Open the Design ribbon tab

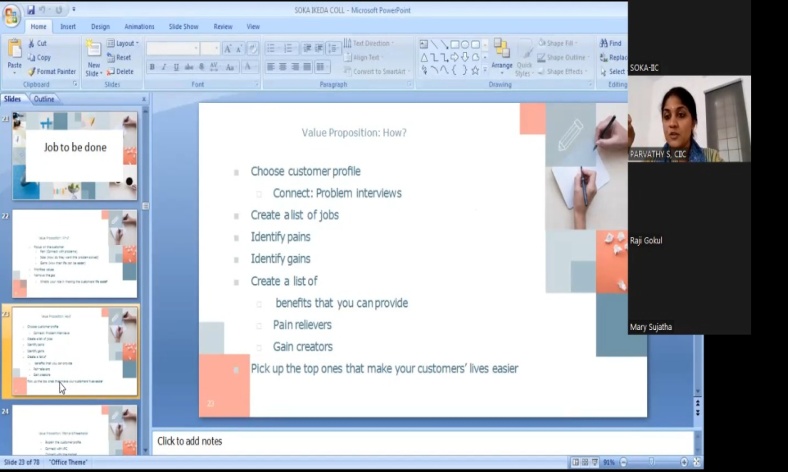pos(100,27)
